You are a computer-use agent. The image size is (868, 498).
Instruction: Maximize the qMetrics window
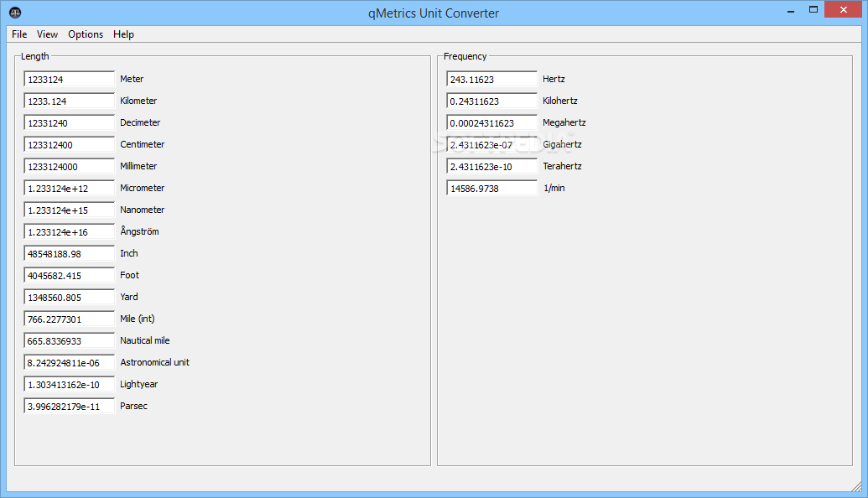[813, 10]
